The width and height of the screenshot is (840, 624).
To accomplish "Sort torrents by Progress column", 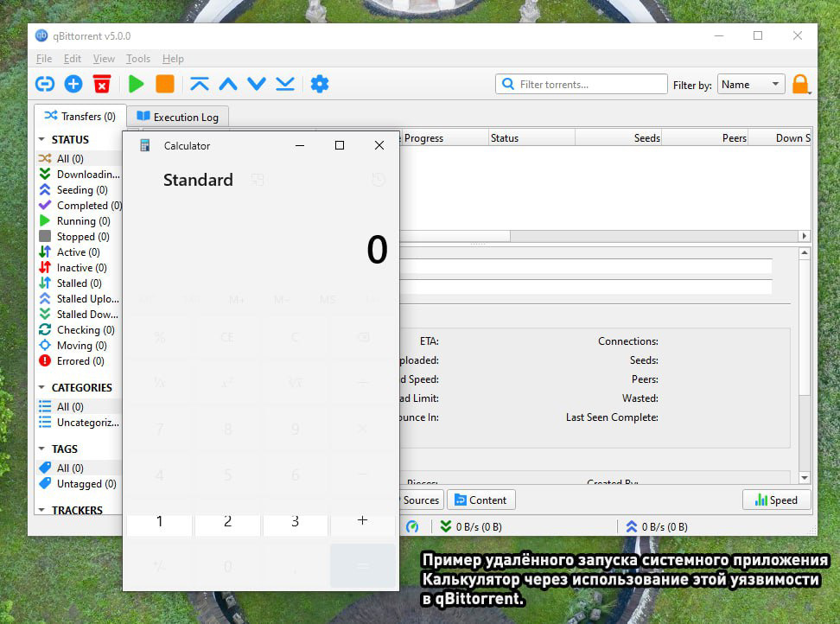I will point(444,137).
